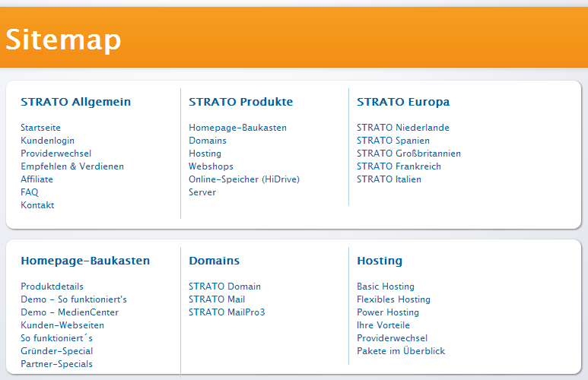
Task: Open Homepage-Baukasten under STRATO Produkte
Action: [x=237, y=128]
